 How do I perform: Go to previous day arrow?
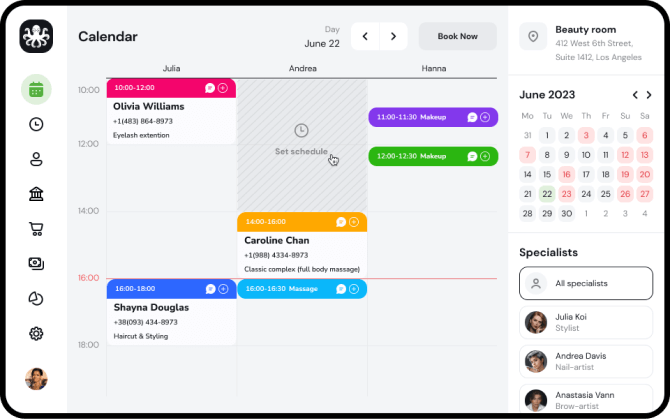pos(365,36)
